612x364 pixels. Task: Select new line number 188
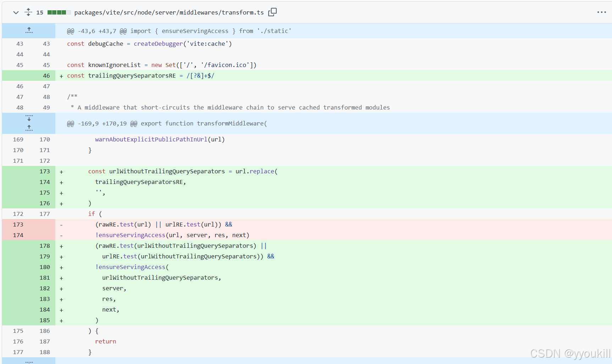point(44,352)
